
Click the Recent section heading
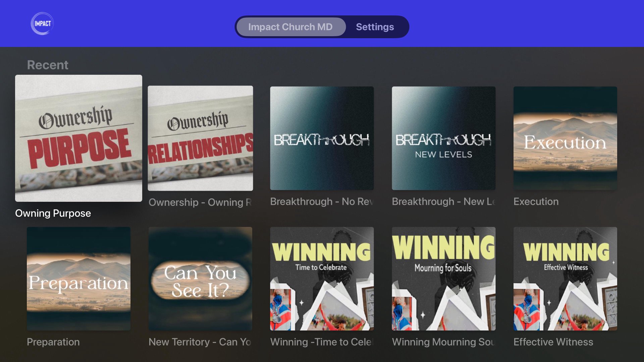pos(48,65)
